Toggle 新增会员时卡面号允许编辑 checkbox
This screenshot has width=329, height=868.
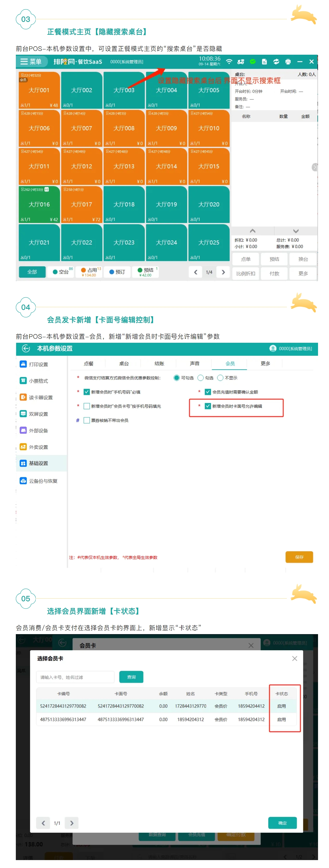(208, 406)
